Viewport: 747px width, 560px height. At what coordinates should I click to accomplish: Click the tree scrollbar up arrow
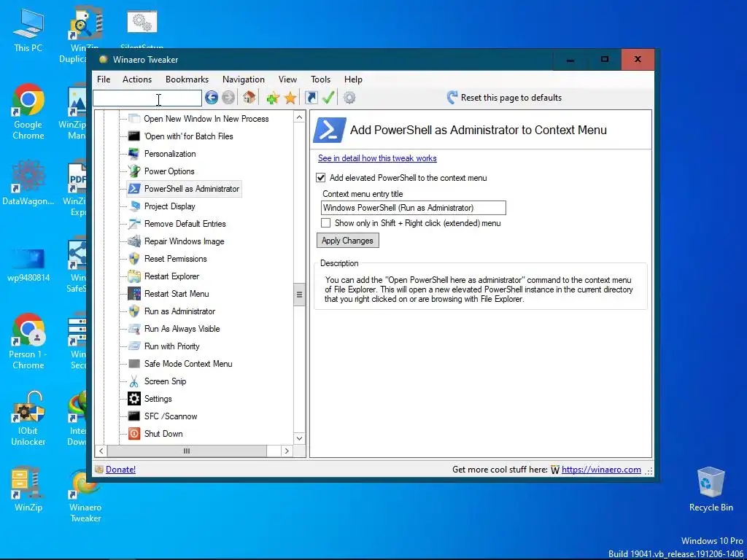pos(299,117)
